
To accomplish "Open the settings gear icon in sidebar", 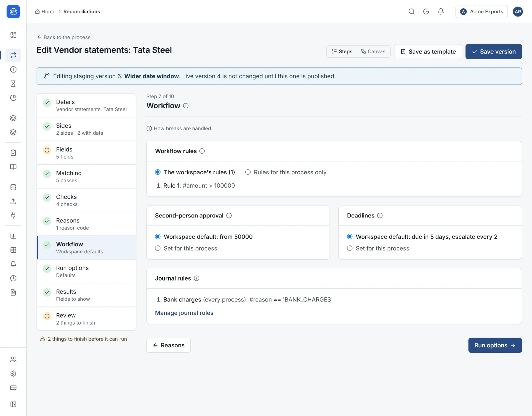I will click(x=13, y=373).
